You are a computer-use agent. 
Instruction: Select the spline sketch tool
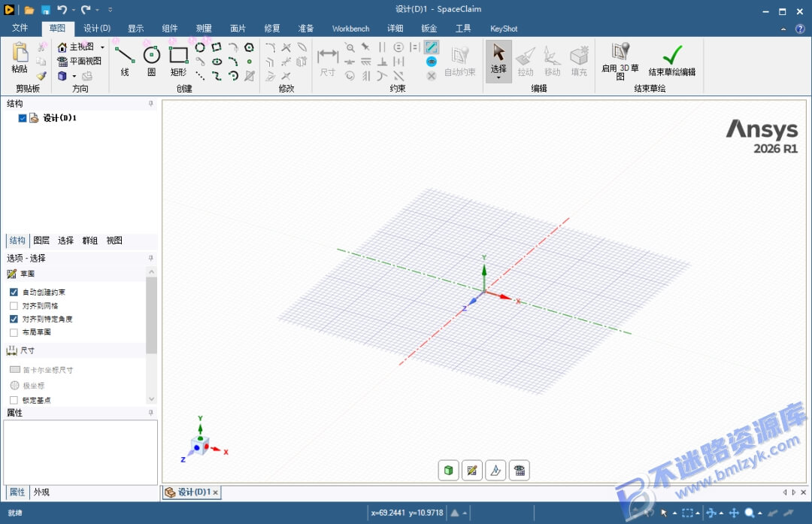217,76
